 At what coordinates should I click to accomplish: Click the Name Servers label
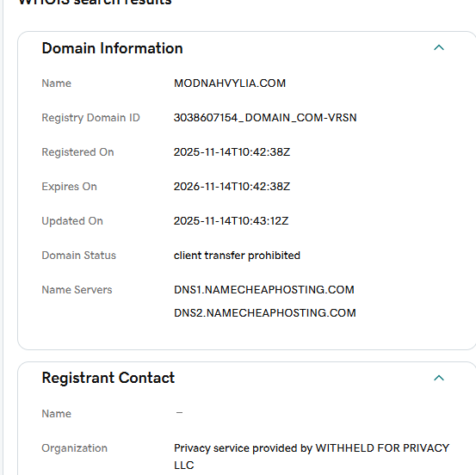77,290
